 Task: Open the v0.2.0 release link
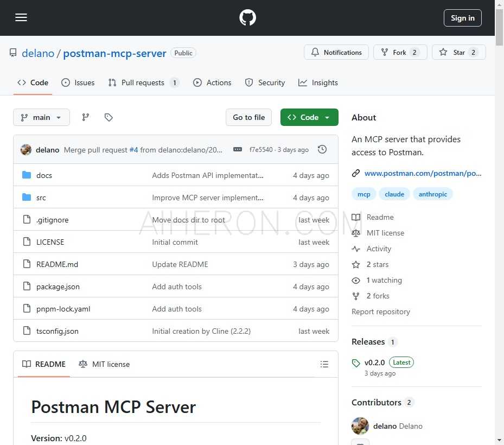point(374,362)
